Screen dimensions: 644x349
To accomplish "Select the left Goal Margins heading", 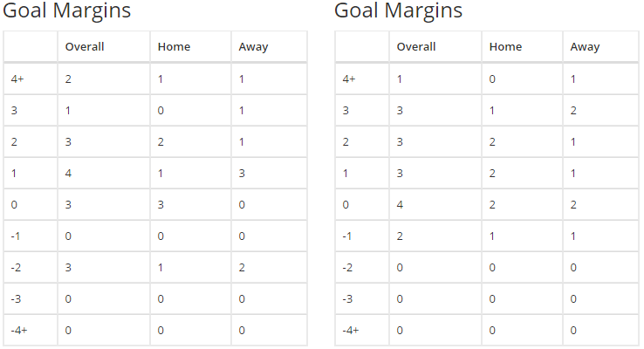I will [66, 10].
